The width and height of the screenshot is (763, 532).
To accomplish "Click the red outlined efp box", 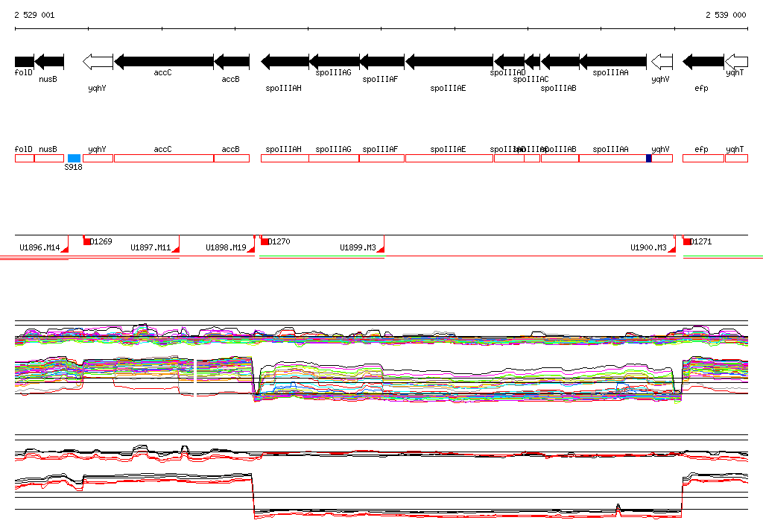I will click(x=703, y=158).
